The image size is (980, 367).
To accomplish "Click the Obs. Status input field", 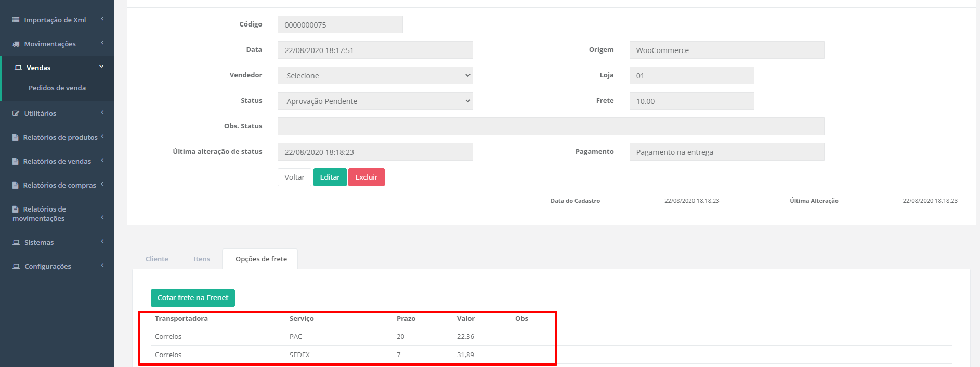I will pos(551,126).
